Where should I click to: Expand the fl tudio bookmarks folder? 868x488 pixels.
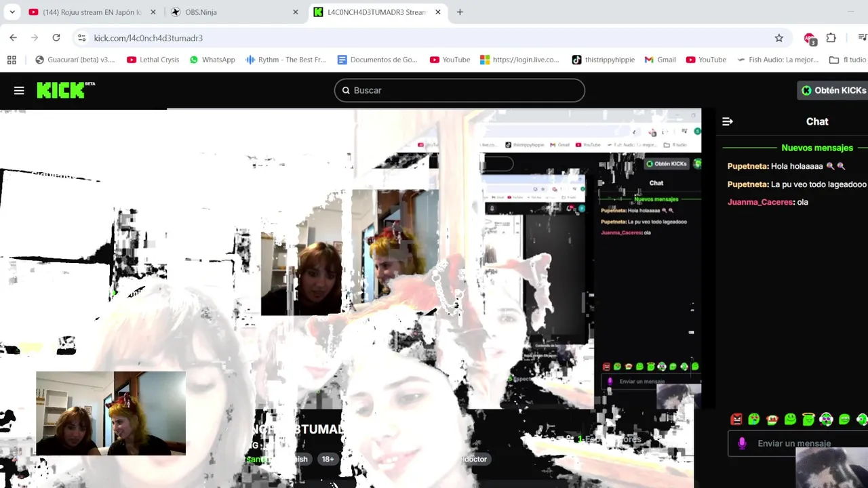848,60
